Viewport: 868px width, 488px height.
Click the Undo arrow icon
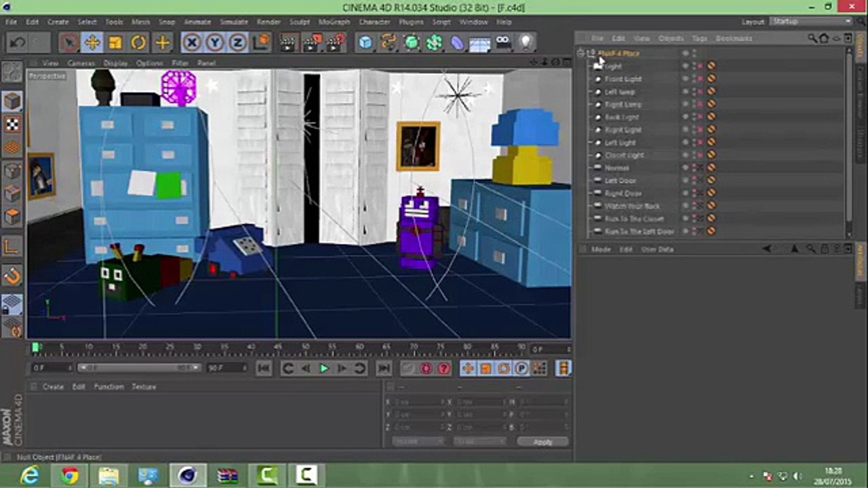(x=18, y=43)
